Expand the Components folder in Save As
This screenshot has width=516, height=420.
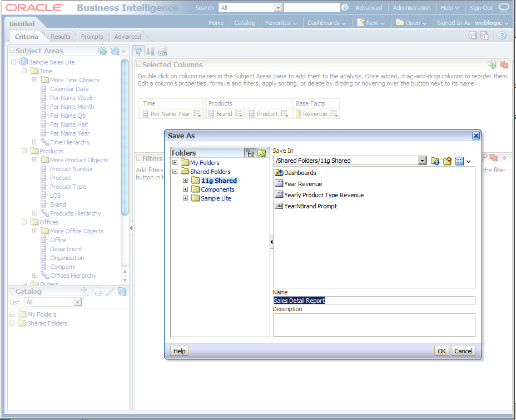tap(185, 189)
